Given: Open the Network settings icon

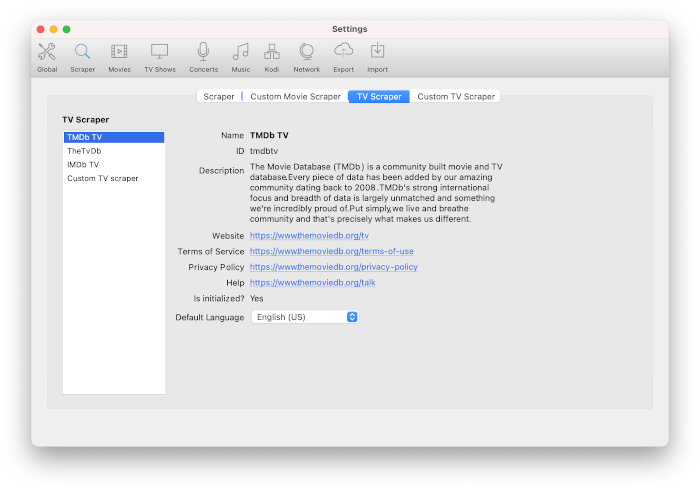Looking at the screenshot, I should tap(307, 58).
